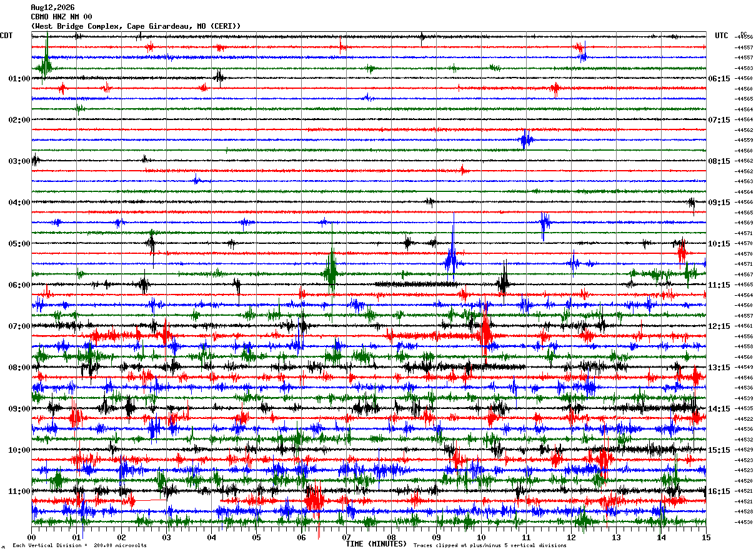This screenshot has height=554, width=756.
Task: Click the '15:15' UTC time label
Action: tap(719, 450)
